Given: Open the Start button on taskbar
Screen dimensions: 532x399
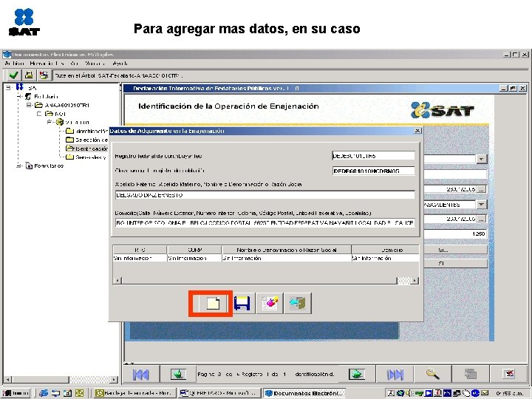Looking at the screenshot, I should (x=16, y=393).
